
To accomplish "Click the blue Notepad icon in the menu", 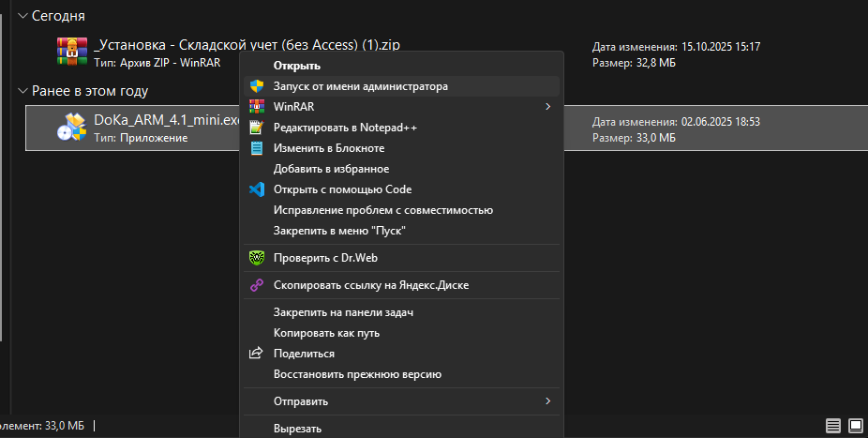I will tap(256, 148).
